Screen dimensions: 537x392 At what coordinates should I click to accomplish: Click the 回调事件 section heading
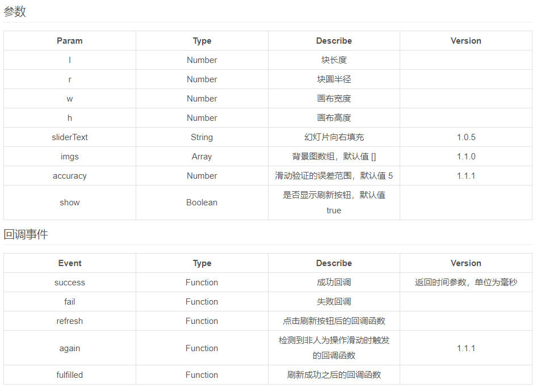pos(26,234)
